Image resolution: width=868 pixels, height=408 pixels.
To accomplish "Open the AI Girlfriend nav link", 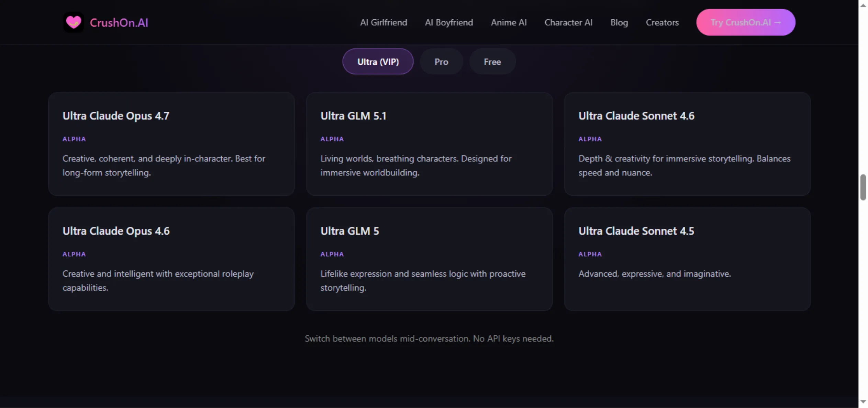I will tap(383, 22).
